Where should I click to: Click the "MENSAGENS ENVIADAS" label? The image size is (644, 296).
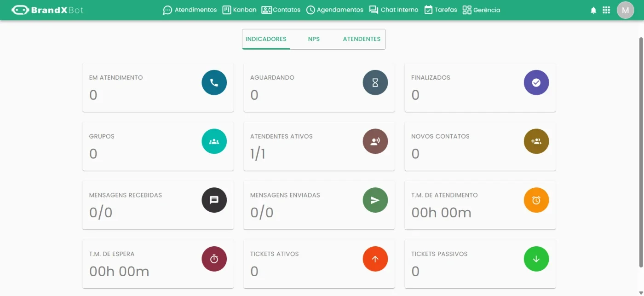point(285,195)
